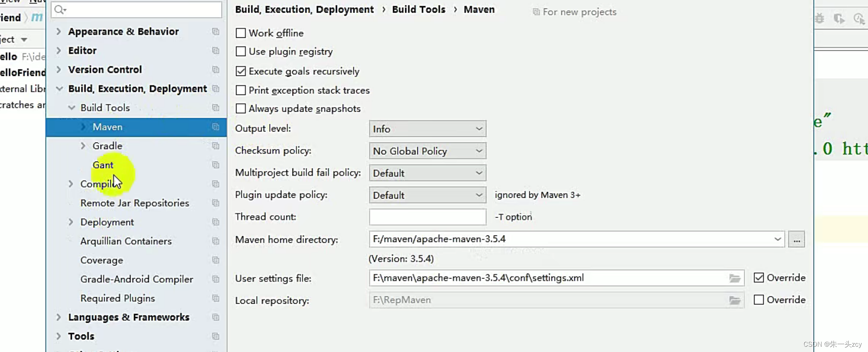Click the copy icon in the Gradle row
The height and width of the screenshot is (352, 868).
pos(216,146)
